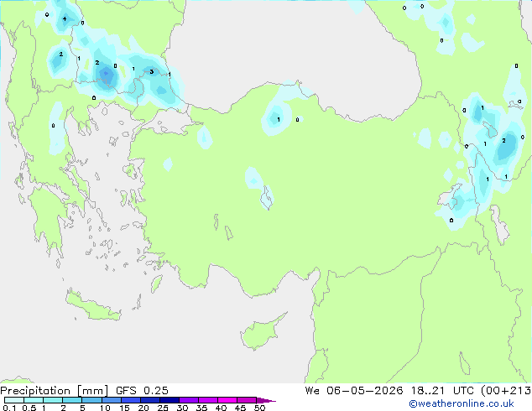The height and width of the screenshot is (411, 532).
Task: Pick the 2–5 mm legend swatch
Action: tap(72, 400)
